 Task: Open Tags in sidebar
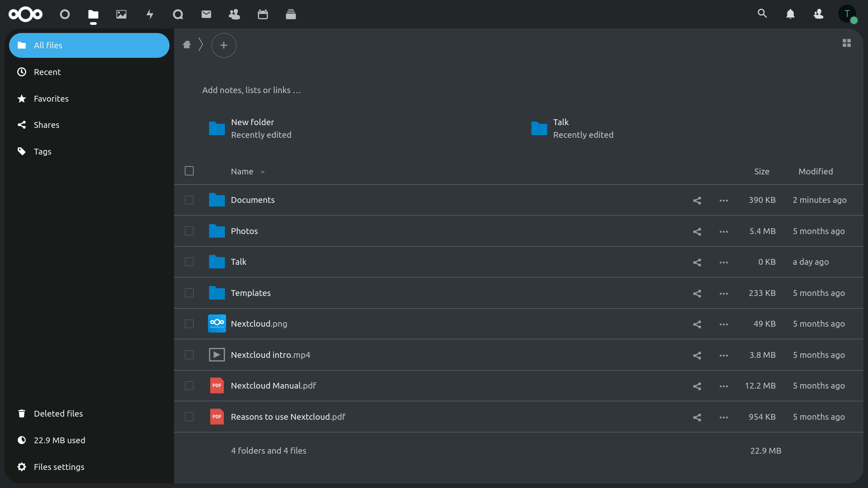[89, 151]
